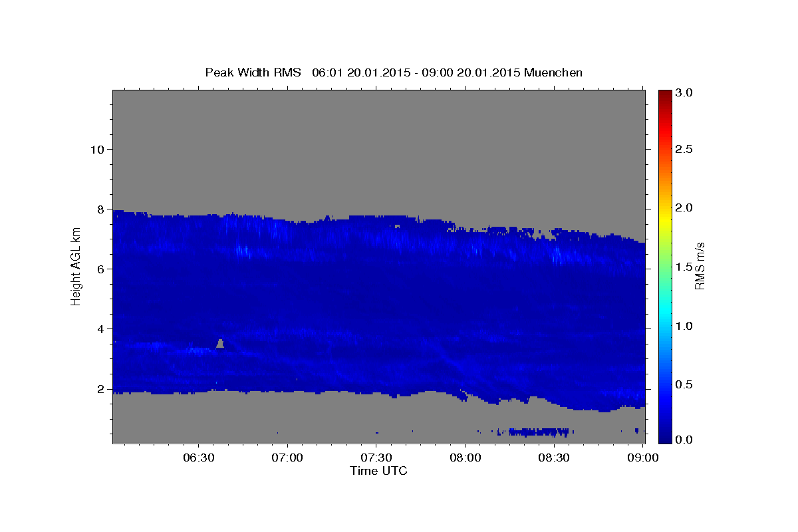The height and width of the screenshot is (532, 798).
Task: Click the 2.0 colorbar value
Action: (x=684, y=207)
